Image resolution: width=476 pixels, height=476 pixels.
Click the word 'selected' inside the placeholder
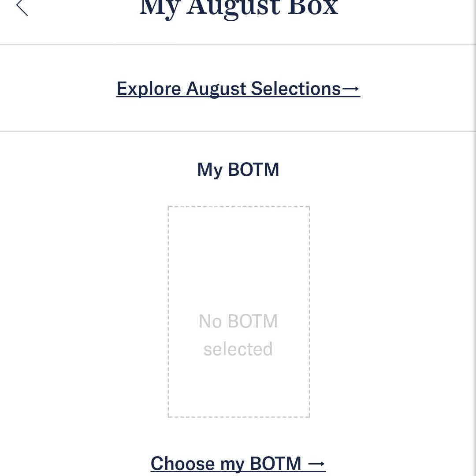(238, 349)
